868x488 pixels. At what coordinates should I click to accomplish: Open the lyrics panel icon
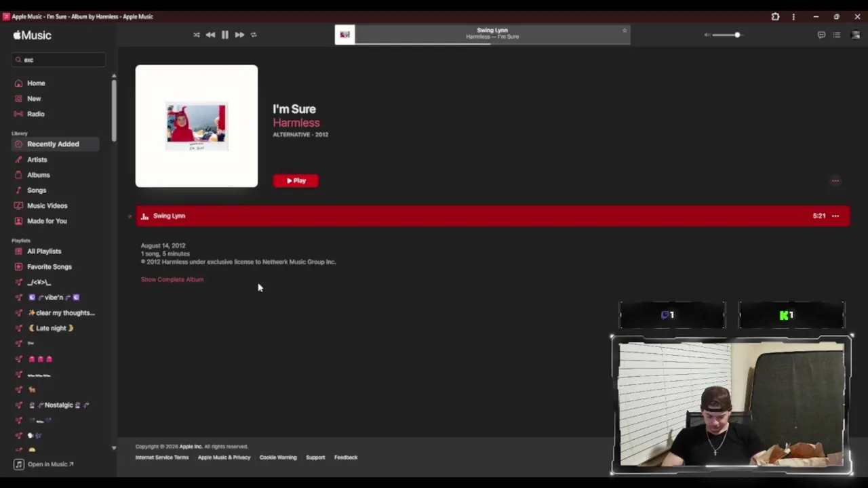pos(821,35)
